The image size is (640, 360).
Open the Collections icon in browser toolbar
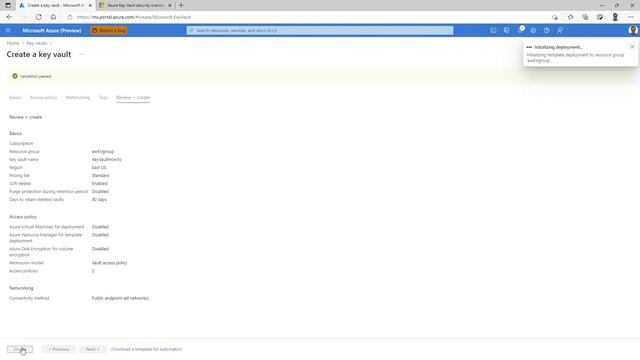click(x=585, y=17)
